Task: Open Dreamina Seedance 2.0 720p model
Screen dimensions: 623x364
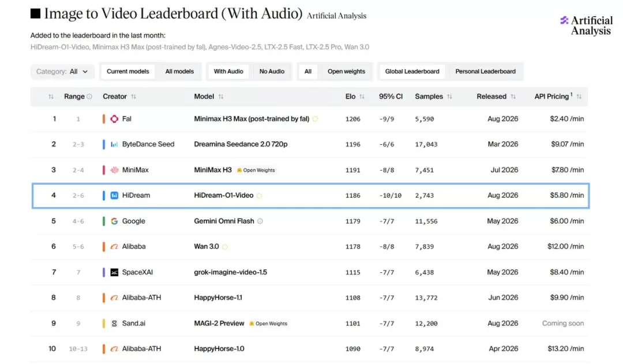Action: tap(241, 144)
